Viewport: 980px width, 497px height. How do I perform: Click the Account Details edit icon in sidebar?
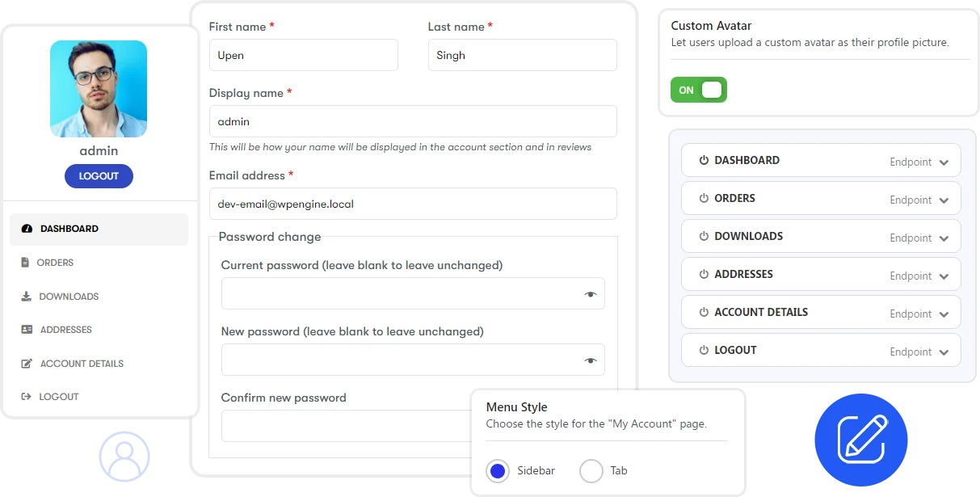coord(27,364)
